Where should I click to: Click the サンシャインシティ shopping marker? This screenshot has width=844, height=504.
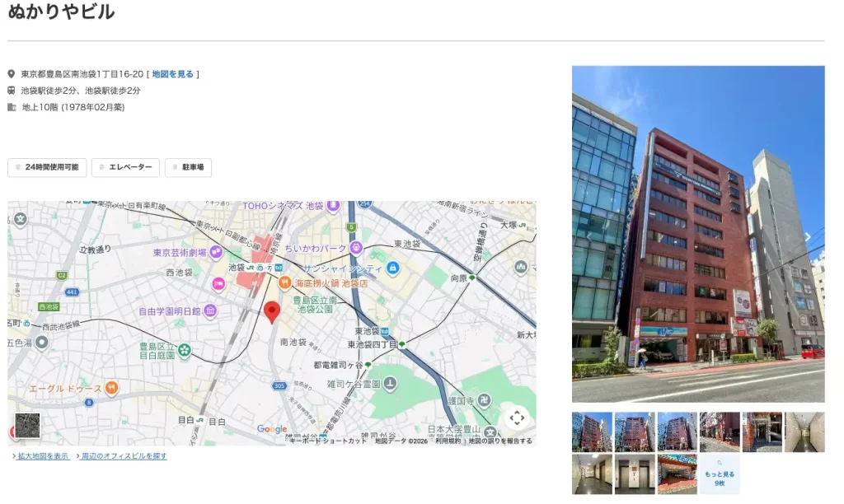[393, 268]
